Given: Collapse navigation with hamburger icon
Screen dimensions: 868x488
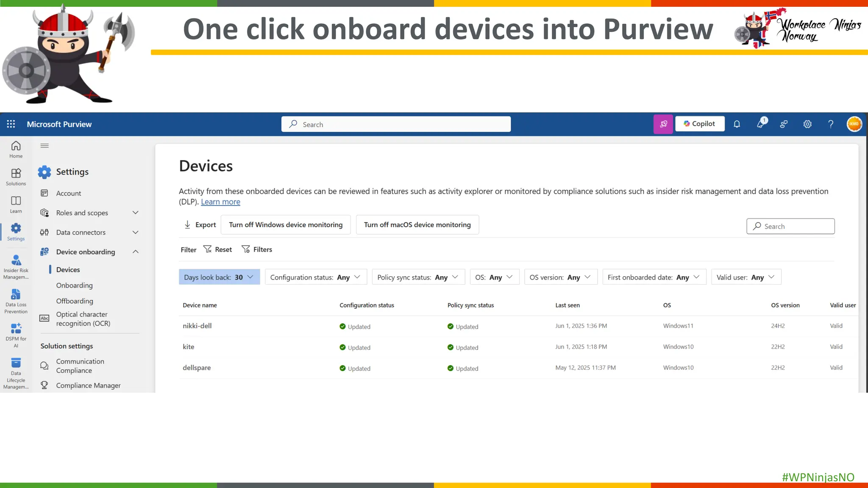Looking at the screenshot, I should pos(45,146).
